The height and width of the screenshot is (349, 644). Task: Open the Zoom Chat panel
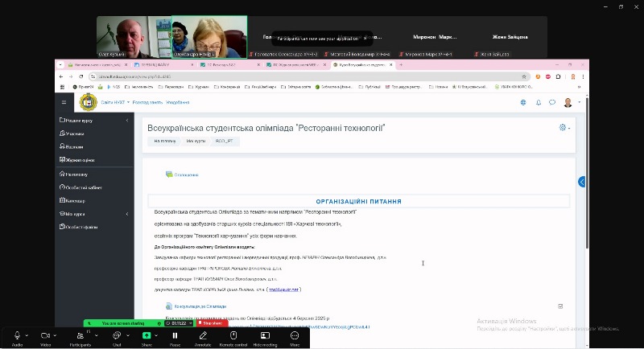(117, 338)
